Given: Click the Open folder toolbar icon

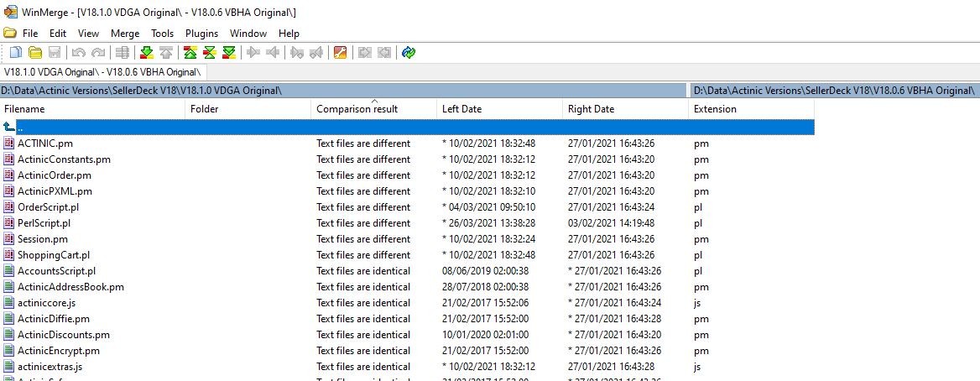Looking at the screenshot, I should coord(35,53).
